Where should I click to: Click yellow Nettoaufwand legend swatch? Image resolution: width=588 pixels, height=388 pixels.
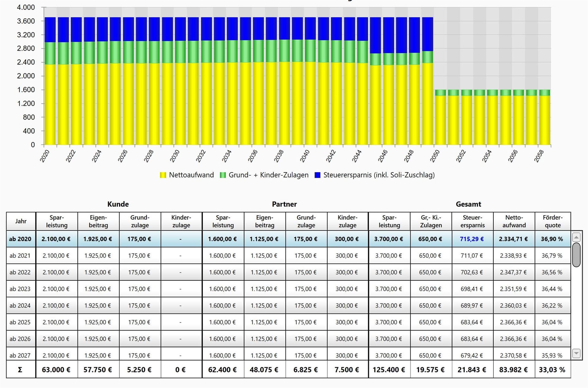[x=163, y=175]
